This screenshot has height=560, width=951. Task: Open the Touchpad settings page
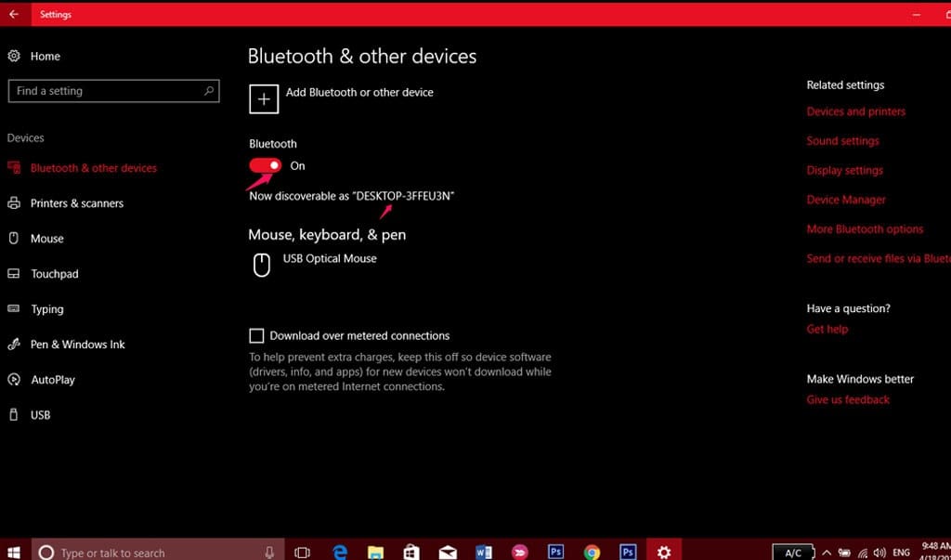click(x=54, y=274)
